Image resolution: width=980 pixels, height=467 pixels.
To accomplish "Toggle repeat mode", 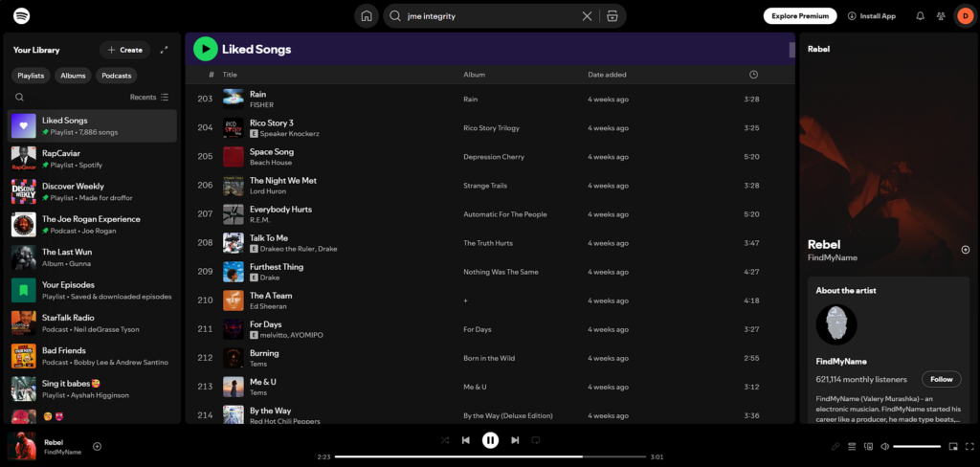I will 536,440.
